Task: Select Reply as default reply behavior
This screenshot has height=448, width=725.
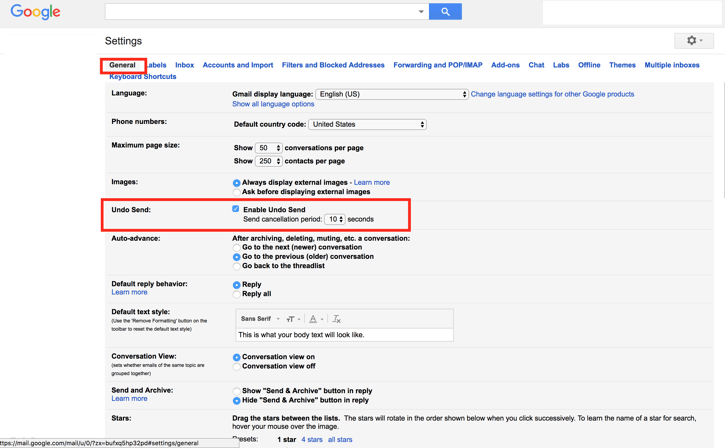Action: point(236,285)
